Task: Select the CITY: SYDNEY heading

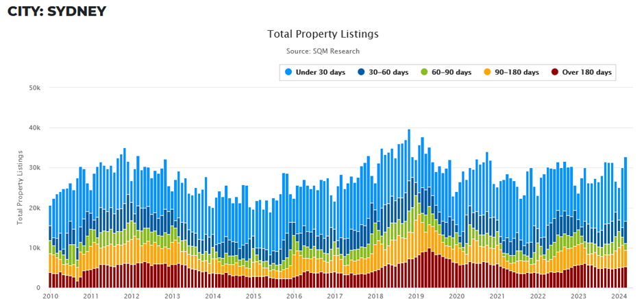Action: pos(57,11)
